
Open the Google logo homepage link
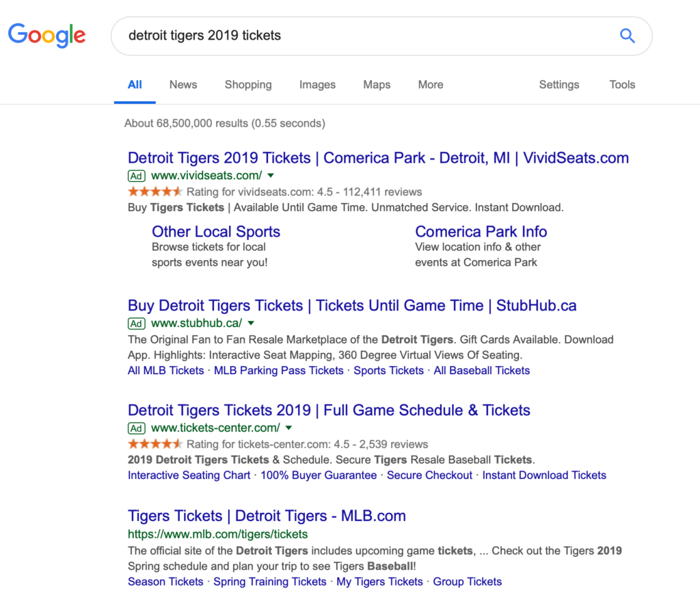47,36
